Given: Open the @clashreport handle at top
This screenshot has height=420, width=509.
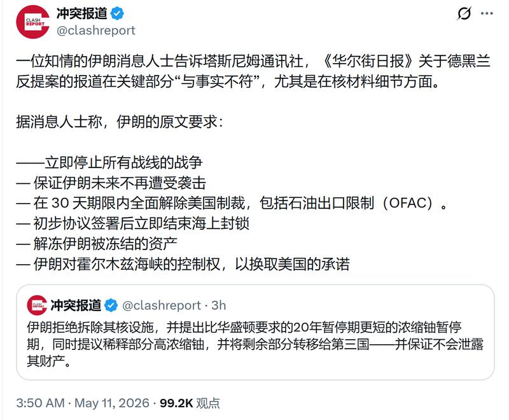Looking at the screenshot, I should tap(96, 31).
